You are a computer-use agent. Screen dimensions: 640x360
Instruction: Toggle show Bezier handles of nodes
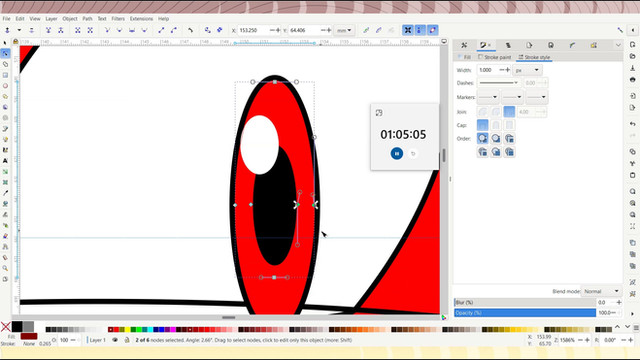420,30
